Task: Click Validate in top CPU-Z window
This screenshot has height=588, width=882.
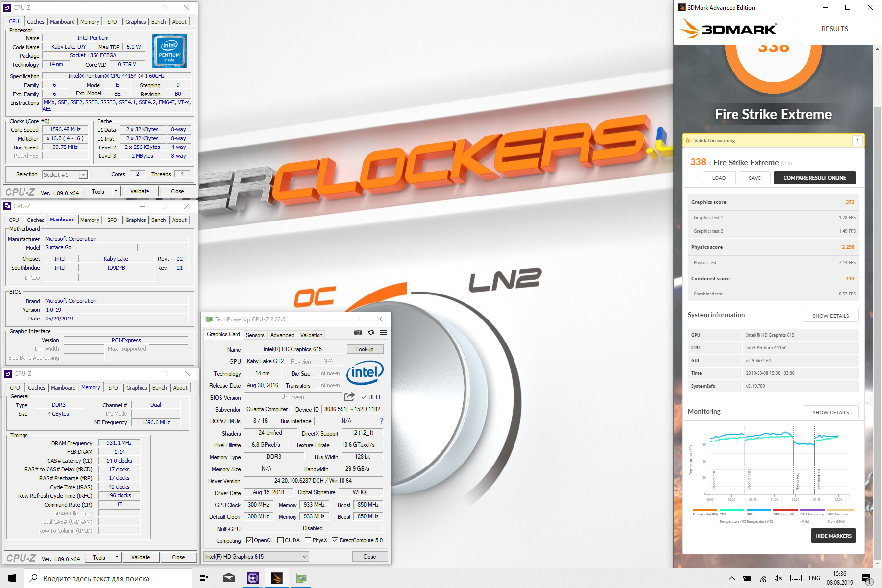Action: 140,191
